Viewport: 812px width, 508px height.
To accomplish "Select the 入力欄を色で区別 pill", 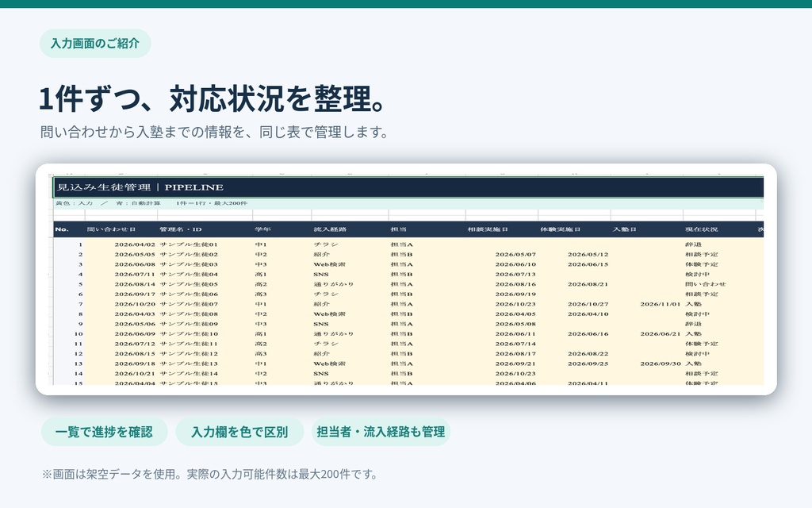I will click(x=239, y=432).
